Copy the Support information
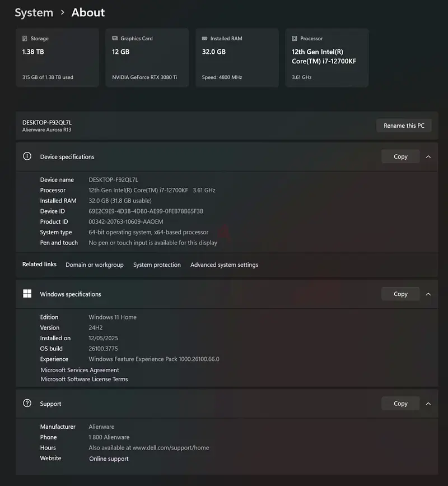Image resolution: width=448 pixels, height=486 pixels. (400, 404)
